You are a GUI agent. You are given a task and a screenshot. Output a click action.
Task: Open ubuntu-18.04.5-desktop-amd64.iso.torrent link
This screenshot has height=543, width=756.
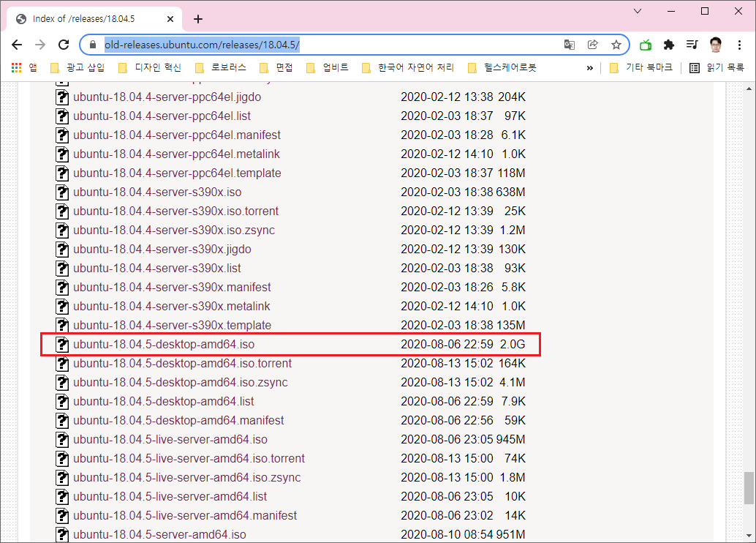click(x=182, y=364)
